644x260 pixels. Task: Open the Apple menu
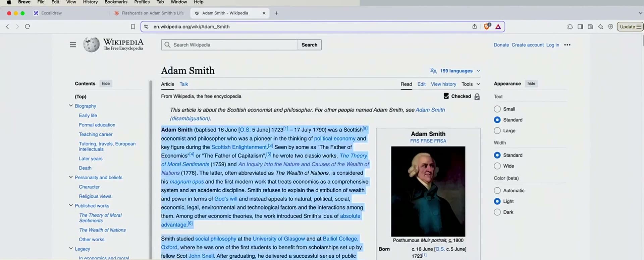9,2
